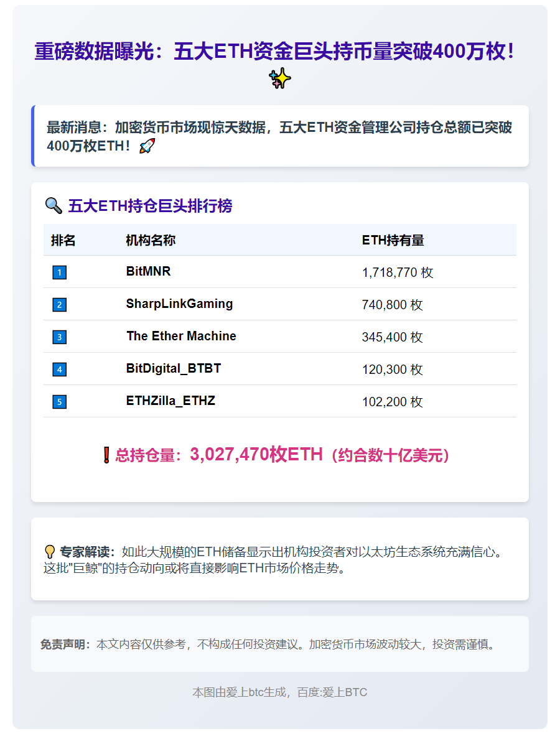The height and width of the screenshot is (749, 560).
Task: Click the rank 1 number badge
Action: pyautogui.click(x=59, y=272)
